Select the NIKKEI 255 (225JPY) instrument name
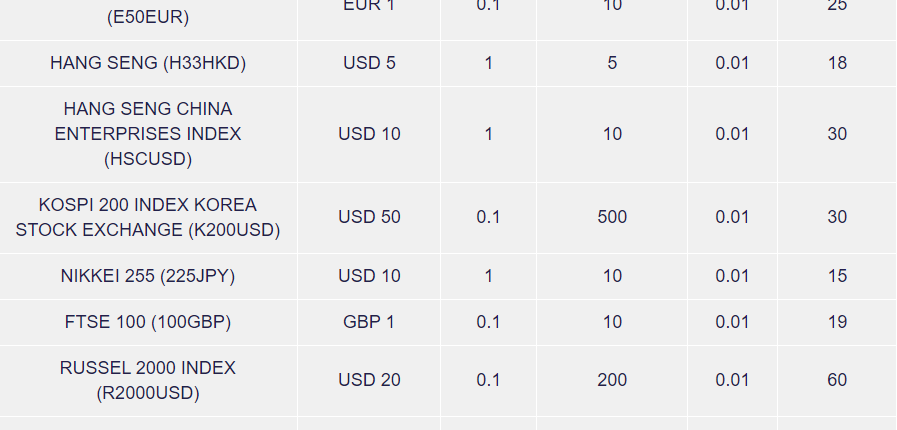Screen dimensions: 897x430 click(148, 276)
